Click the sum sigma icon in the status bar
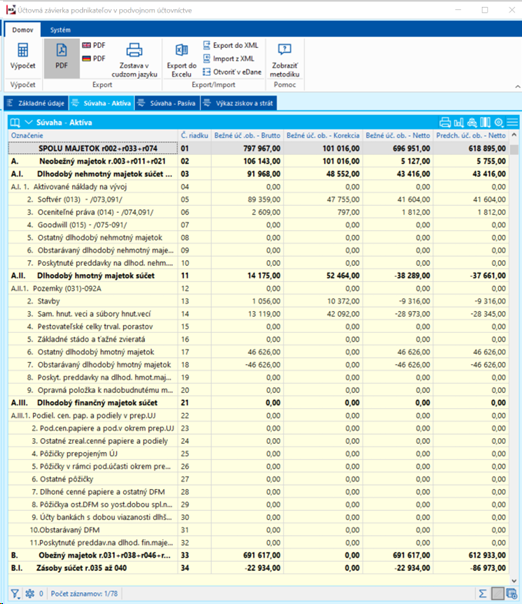The height and width of the screenshot is (604, 522). 483,594
